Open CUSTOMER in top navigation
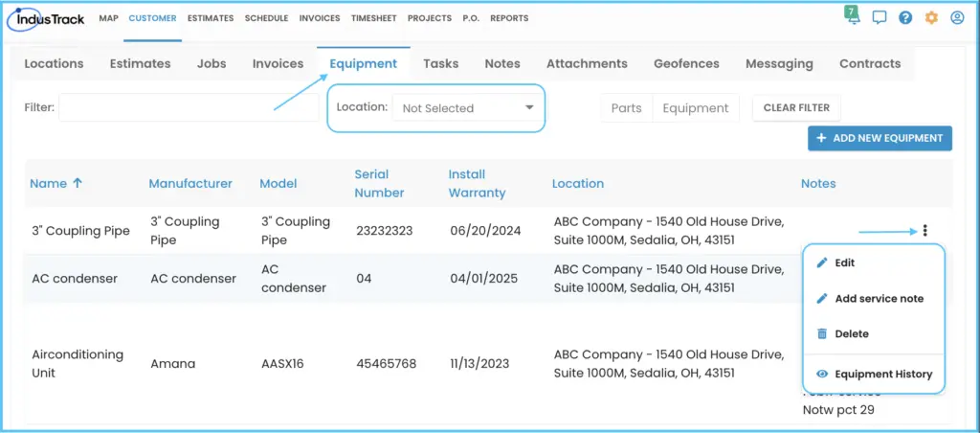This screenshot has height=433, width=980. tap(152, 18)
